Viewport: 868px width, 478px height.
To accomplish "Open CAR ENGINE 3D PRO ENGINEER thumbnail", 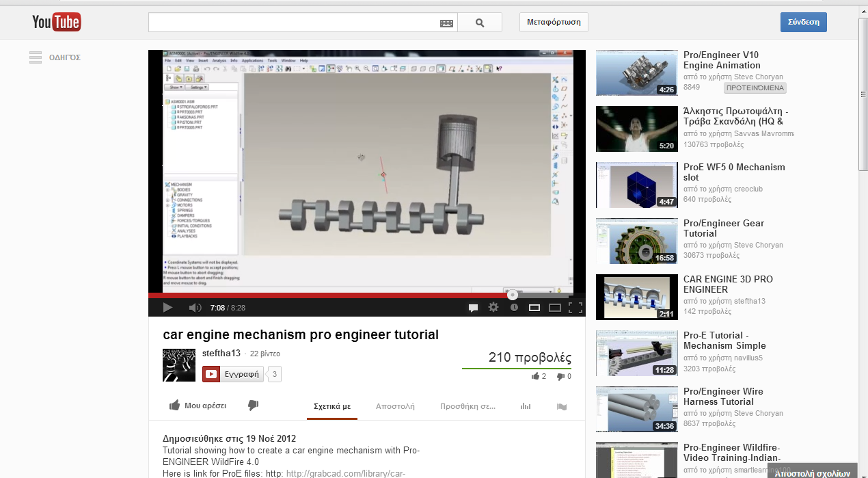I will [x=637, y=297].
